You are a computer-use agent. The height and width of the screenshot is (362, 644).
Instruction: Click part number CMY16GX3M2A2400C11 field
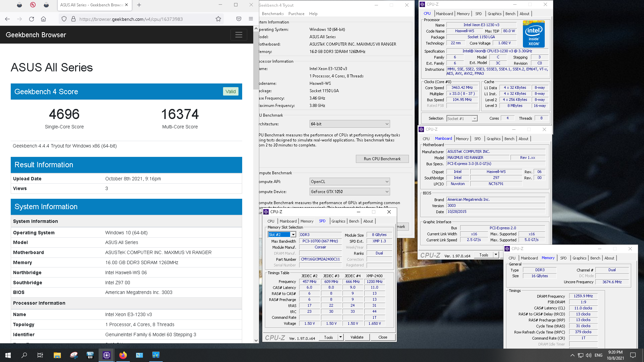click(320, 259)
